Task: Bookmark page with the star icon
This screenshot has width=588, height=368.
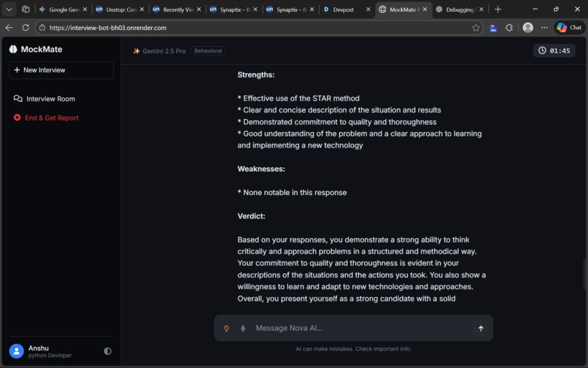Action: [x=476, y=28]
